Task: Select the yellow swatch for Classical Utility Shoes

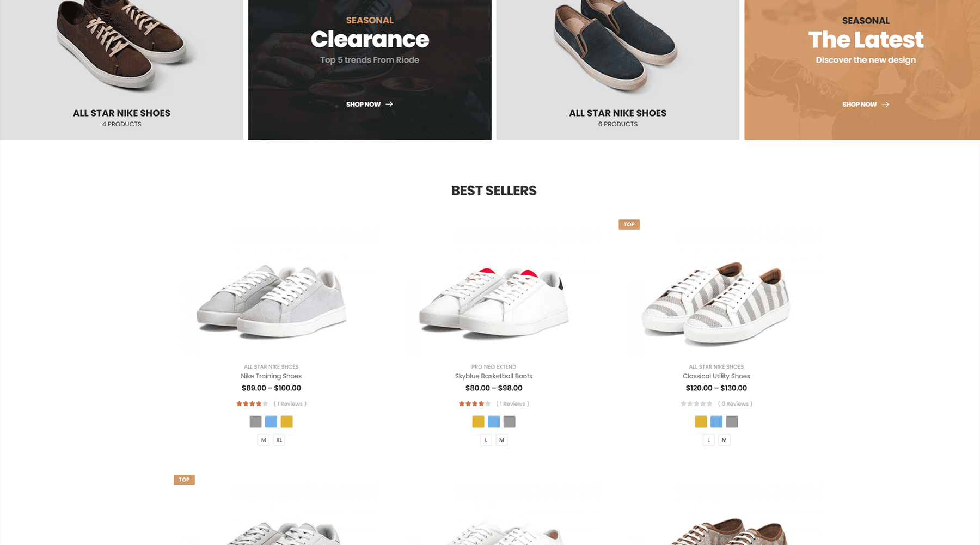Action: pyautogui.click(x=701, y=421)
